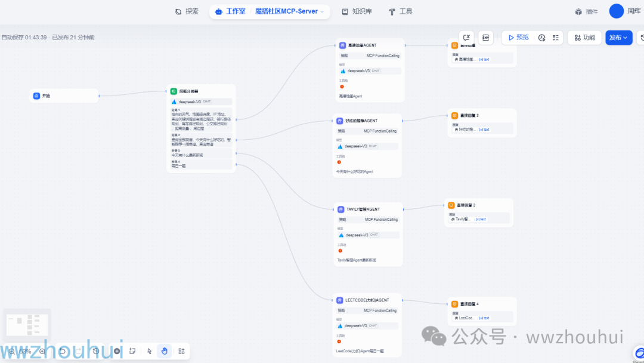Open the 63% zoom level menu
This screenshot has height=363, width=644.
coord(26,352)
